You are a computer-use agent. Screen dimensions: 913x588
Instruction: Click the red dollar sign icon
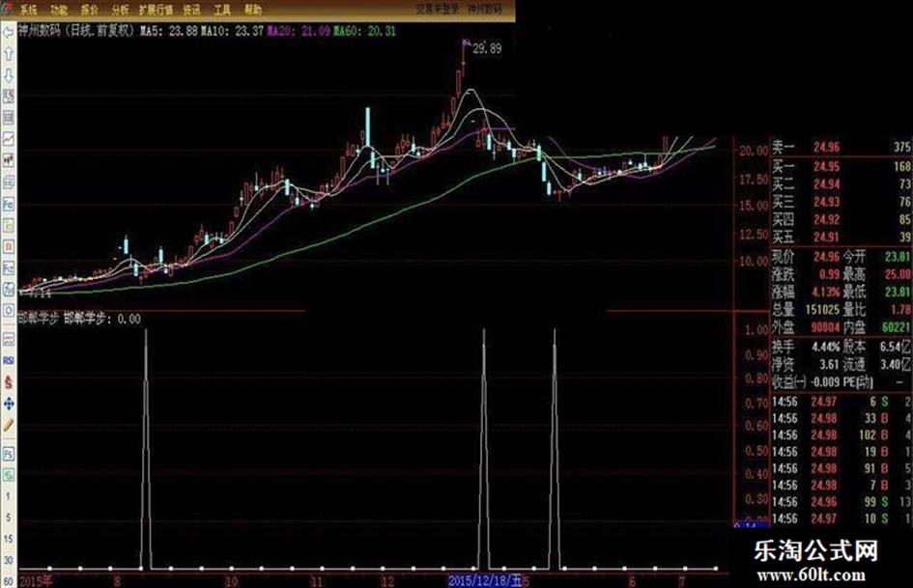(8, 382)
